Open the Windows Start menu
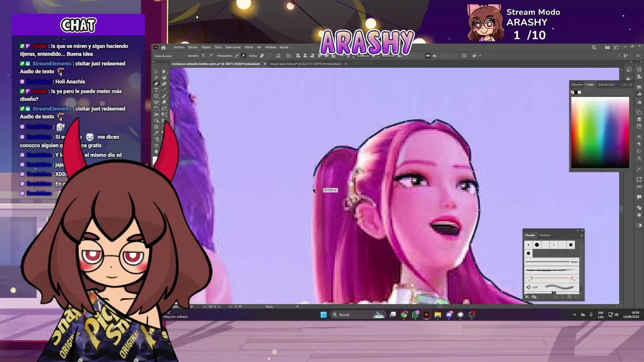Screen dimensions: 644x362 point(324,315)
